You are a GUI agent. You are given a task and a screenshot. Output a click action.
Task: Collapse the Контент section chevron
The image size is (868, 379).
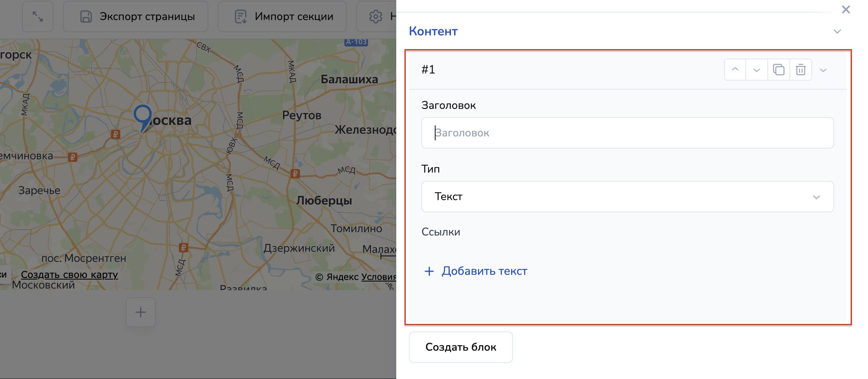pyautogui.click(x=837, y=31)
